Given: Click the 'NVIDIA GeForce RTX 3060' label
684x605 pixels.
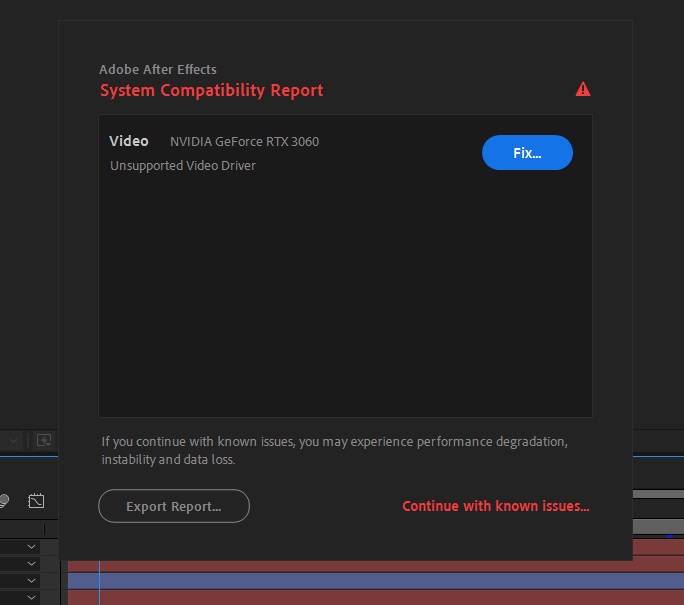Looking at the screenshot, I should 244,142.
